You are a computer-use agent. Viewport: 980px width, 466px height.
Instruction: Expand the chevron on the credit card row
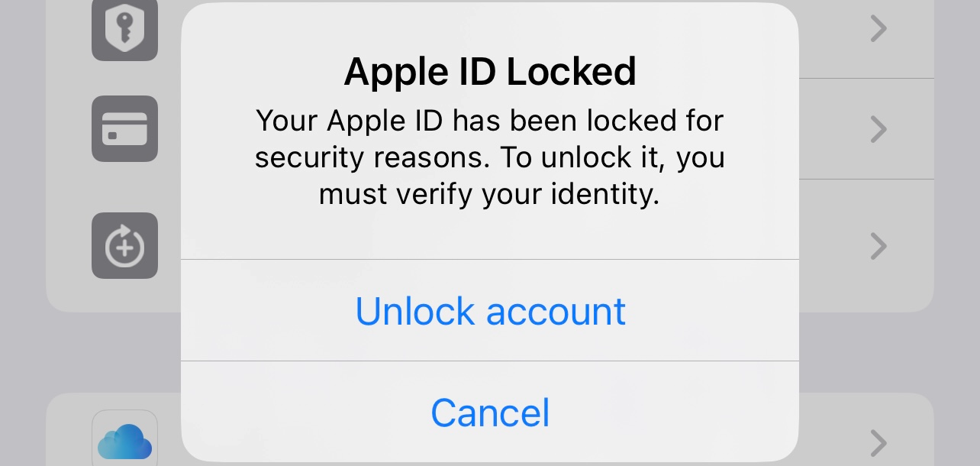(879, 130)
